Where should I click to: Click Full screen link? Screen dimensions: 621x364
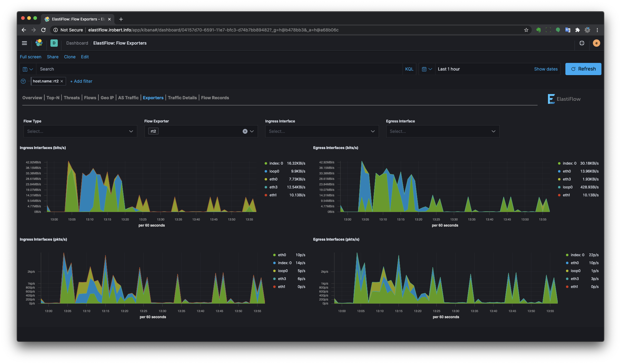(x=31, y=57)
